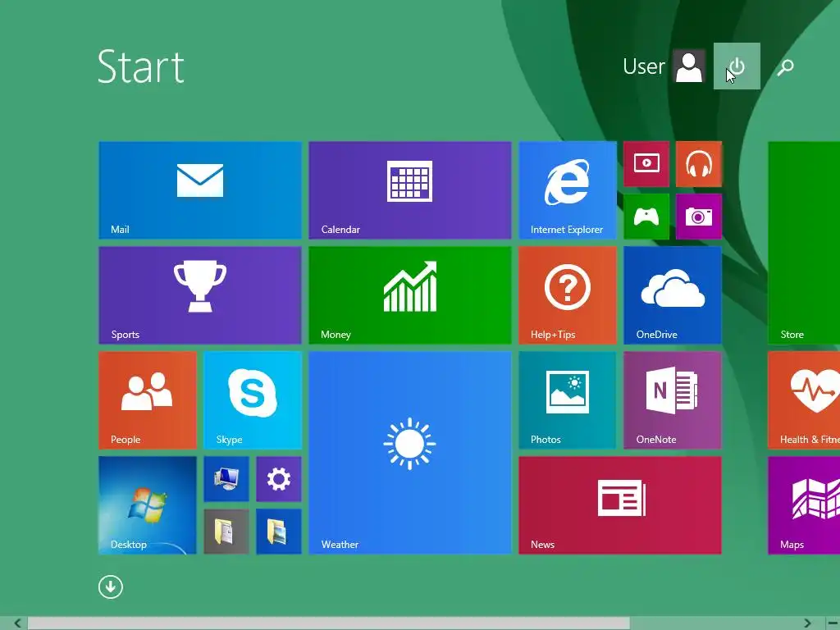The height and width of the screenshot is (630, 840).
Task: Open the Documents folder tile
Action: tap(226, 532)
